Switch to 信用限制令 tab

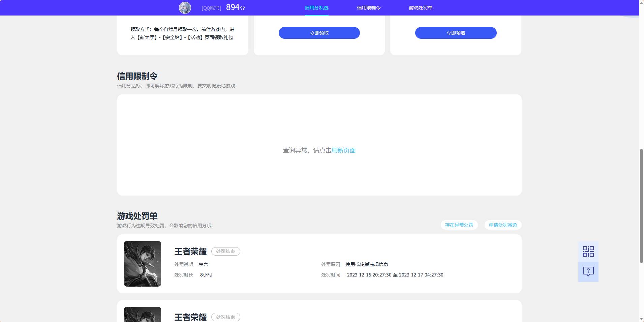click(369, 8)
